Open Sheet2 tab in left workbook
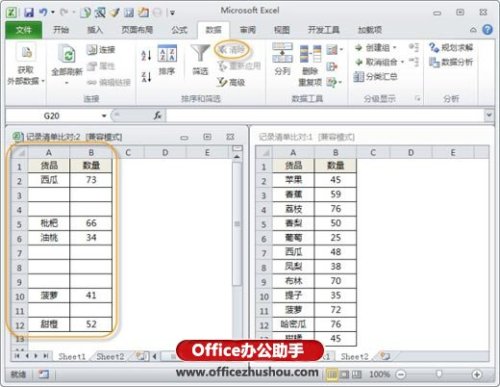500x387 pixels. point(110,357)
